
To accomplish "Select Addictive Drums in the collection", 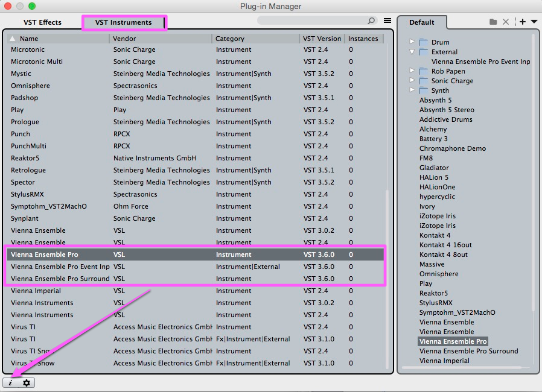I will [445, 119].
